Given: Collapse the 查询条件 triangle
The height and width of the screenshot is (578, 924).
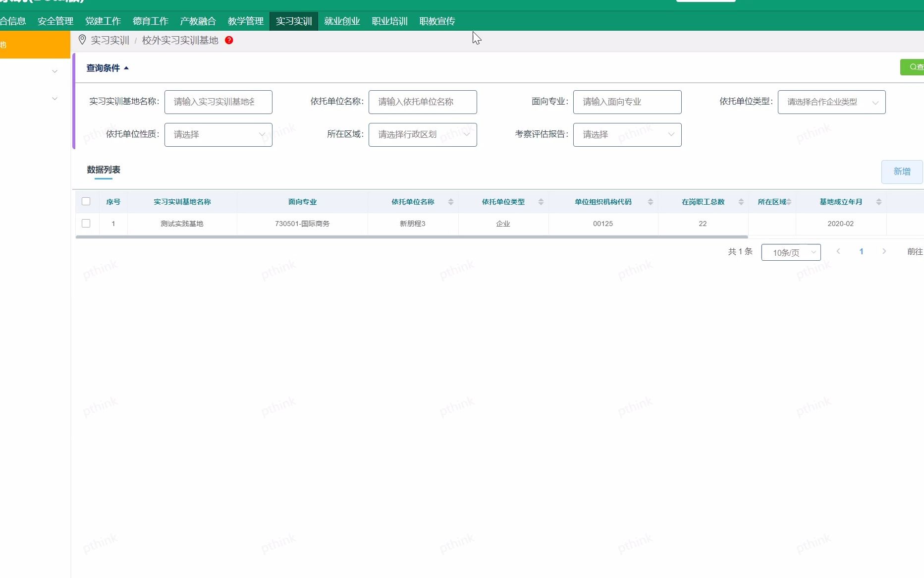Looking at the screenshot, I should [x=126, y=68].
